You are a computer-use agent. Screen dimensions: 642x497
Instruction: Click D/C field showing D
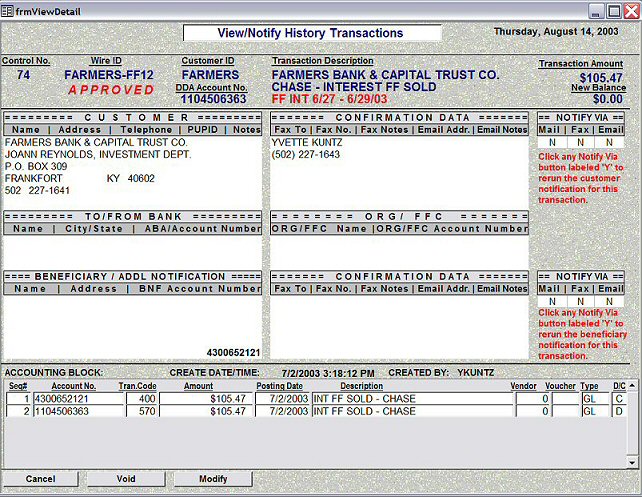(619, 411)
